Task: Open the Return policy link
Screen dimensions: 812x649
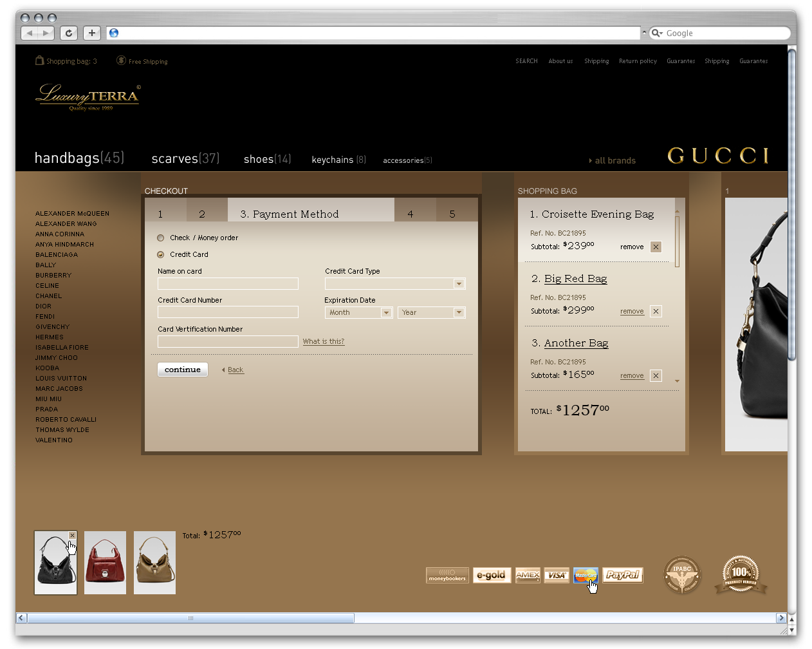Action: [x=638, y=61]
